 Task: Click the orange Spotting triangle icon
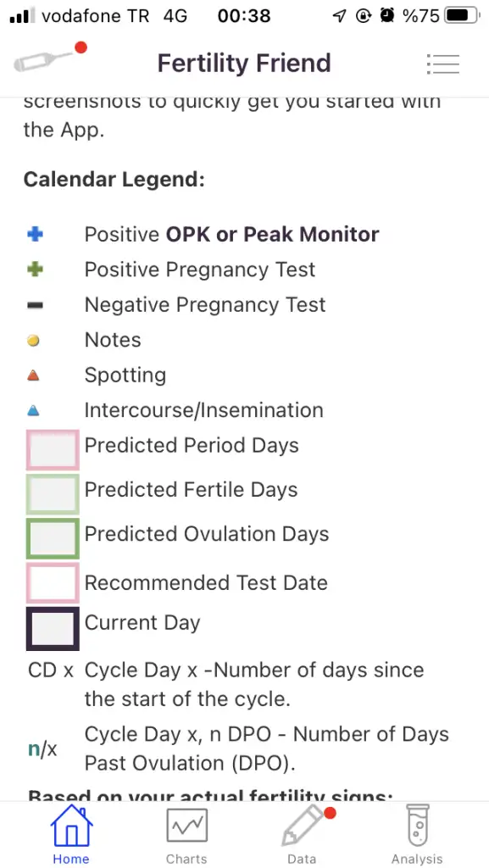(33, 376)
